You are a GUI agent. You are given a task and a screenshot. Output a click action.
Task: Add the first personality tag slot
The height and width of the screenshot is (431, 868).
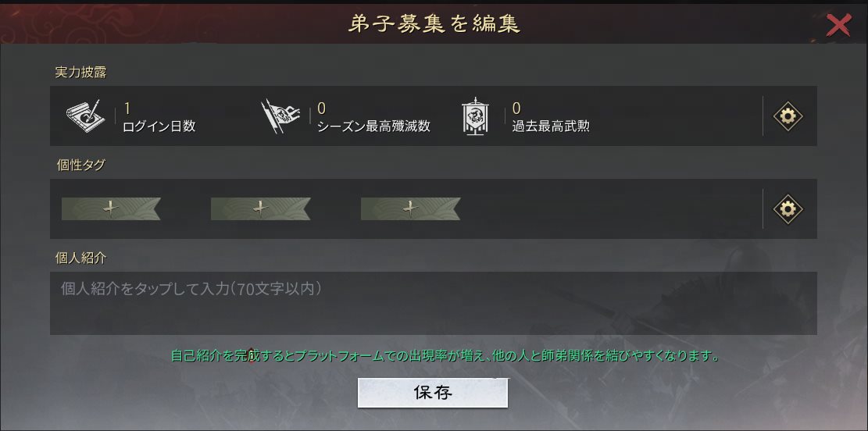point(111,208)
